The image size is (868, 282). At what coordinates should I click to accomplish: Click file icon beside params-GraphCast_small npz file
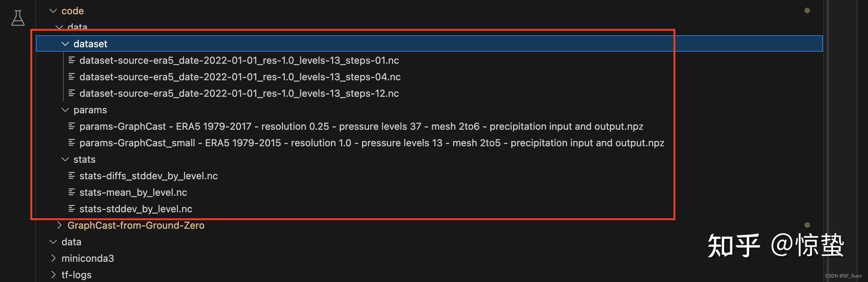pos(72,142)
